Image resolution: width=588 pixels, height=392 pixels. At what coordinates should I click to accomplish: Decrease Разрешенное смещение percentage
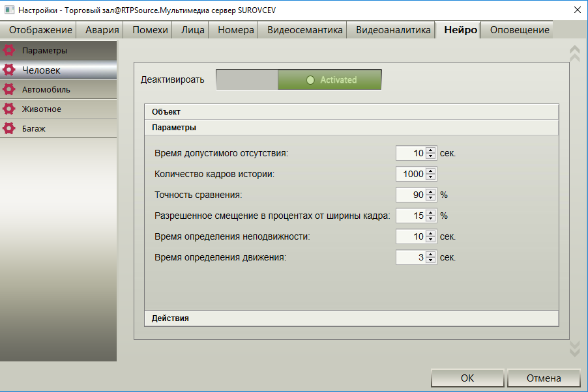[x=430, y=219]
